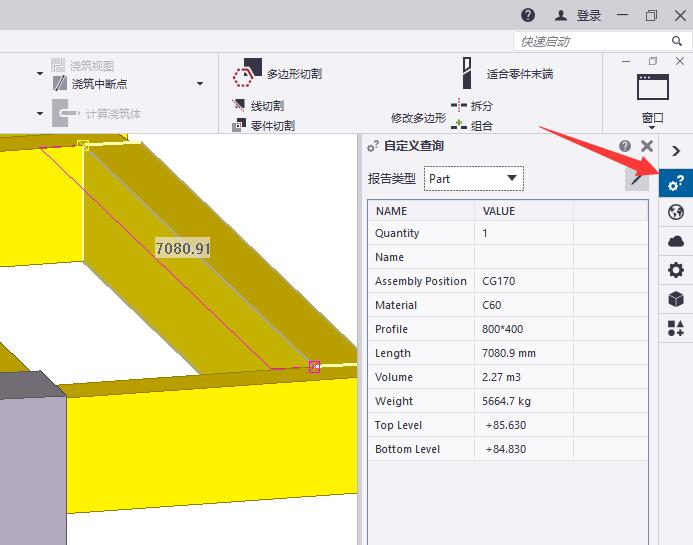
Task: Select Volume value 2.27 m3
Action: tap(501, 377)
